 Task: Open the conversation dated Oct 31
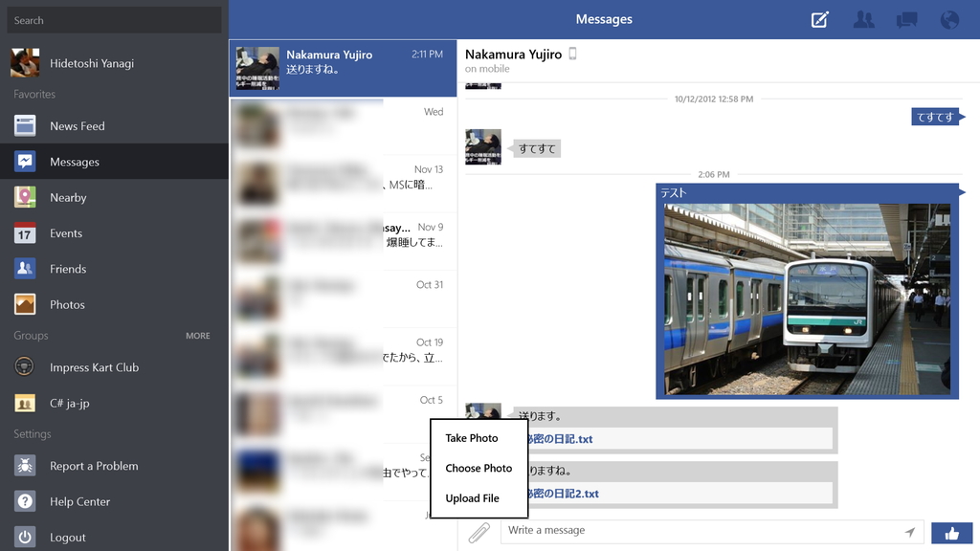click(x=344, y=298)
